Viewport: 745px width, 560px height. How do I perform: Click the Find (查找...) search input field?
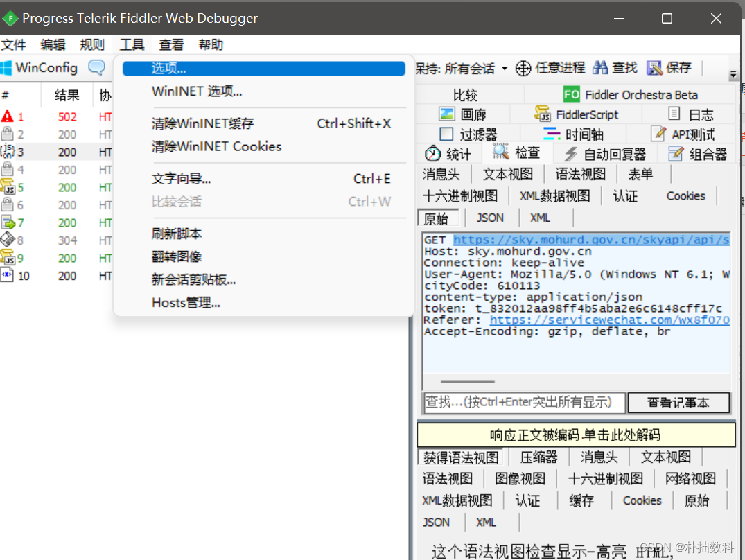(x=524, y=402)
